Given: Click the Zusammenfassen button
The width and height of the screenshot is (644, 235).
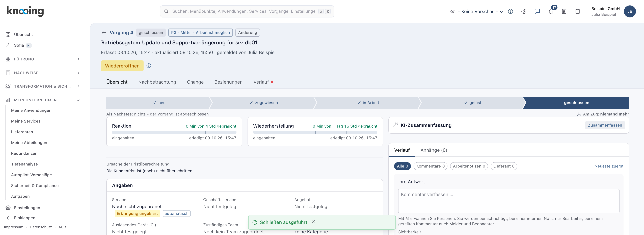Looking at the screenshot, I should point(605,125).
